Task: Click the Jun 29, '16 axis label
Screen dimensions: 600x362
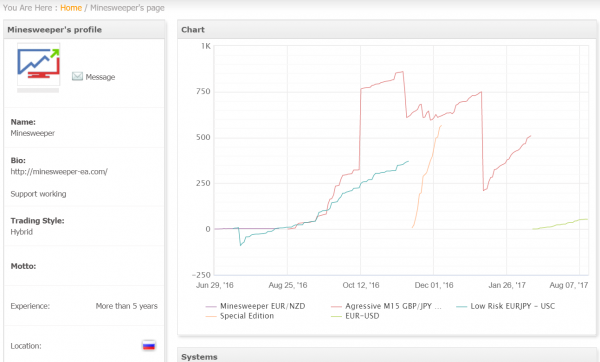Action: [x=215, y=285]
